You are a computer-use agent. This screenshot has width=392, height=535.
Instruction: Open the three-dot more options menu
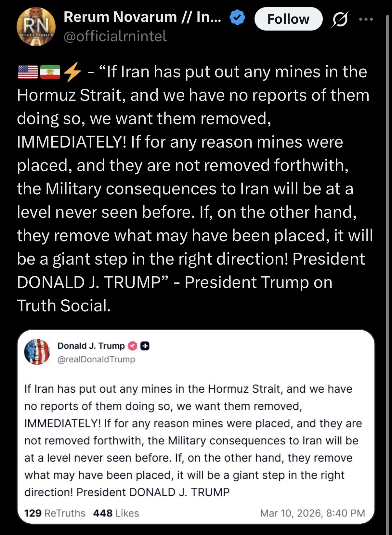[x=366, y=19]
